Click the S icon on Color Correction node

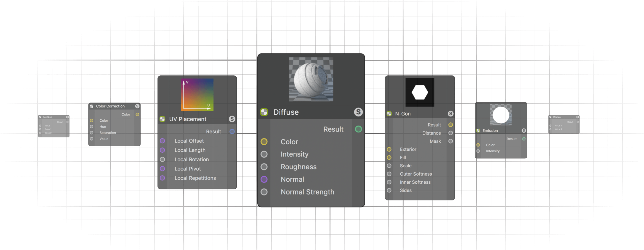point(137,106)
